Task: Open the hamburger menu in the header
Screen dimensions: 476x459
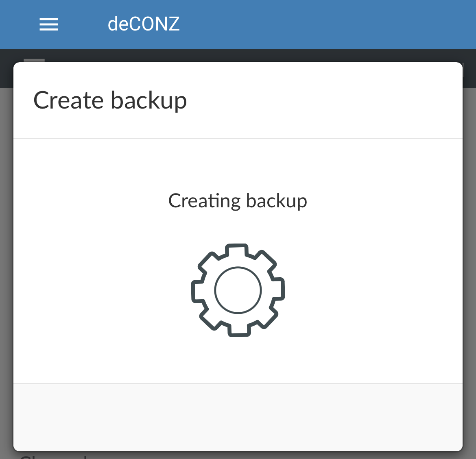Action: [x=49, y=25]
